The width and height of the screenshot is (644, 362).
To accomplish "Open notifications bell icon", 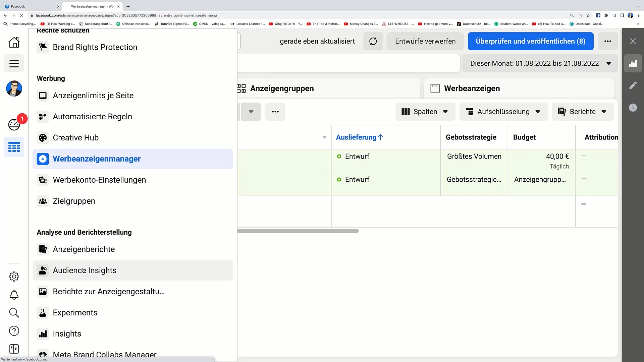I will click(x=14, y=295).
